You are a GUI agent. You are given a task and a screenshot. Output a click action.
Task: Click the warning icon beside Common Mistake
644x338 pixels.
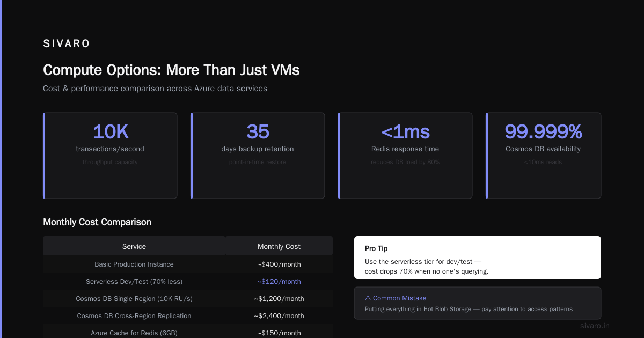(x=368, y=298)
